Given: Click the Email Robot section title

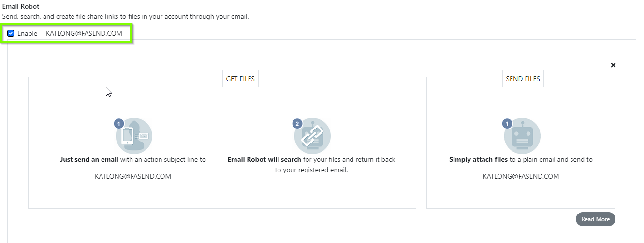Looking at the screenshot, I should coord(21,7).
